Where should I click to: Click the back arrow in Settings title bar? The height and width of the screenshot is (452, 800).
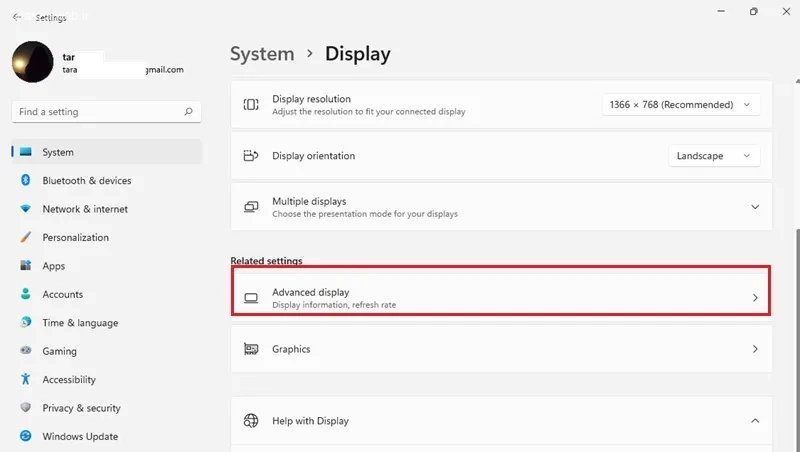pyautogui.click(x=16, y=17)
